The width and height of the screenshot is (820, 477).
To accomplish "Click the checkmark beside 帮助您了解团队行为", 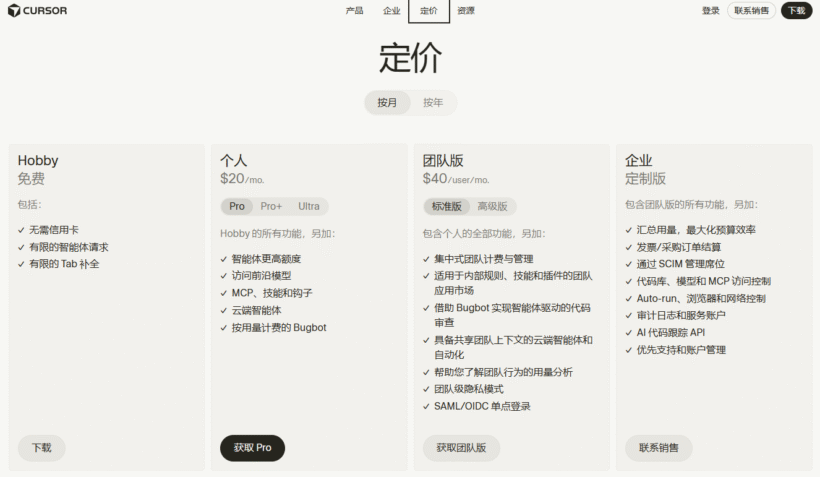I will [x=426, y=372].
